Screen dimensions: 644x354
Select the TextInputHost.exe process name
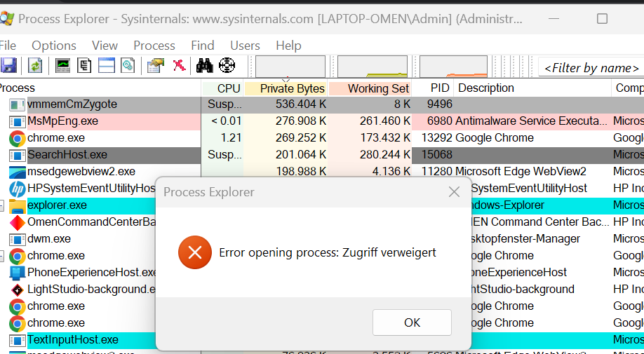tap(73, 341)
